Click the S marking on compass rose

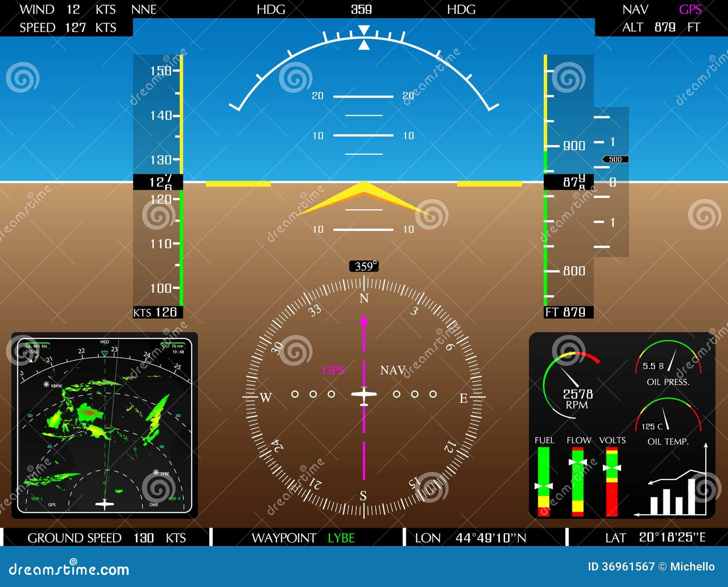pos(363,496)
